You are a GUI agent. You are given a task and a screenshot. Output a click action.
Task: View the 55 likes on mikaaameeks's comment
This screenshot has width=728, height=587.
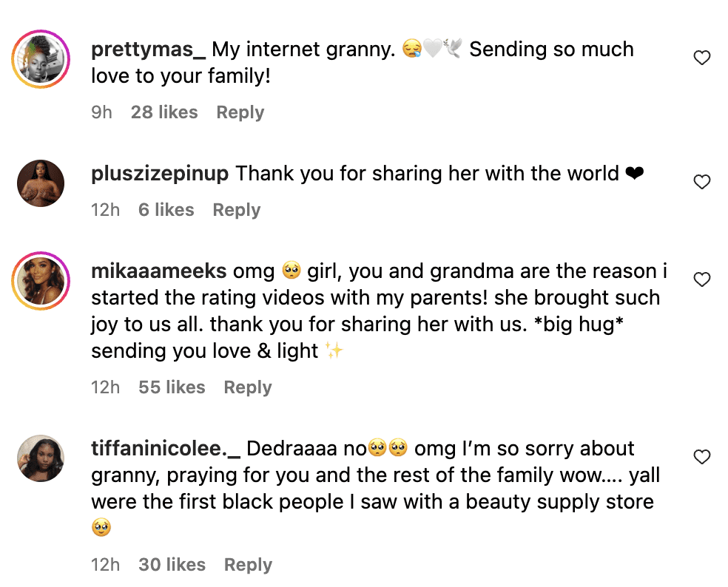tap(172, 387)
